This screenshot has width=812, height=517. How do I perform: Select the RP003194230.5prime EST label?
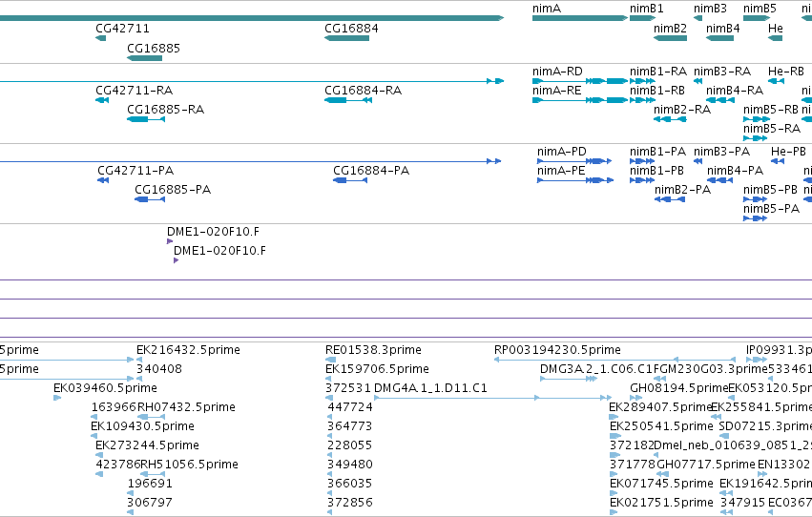click(x=557, y=350)
